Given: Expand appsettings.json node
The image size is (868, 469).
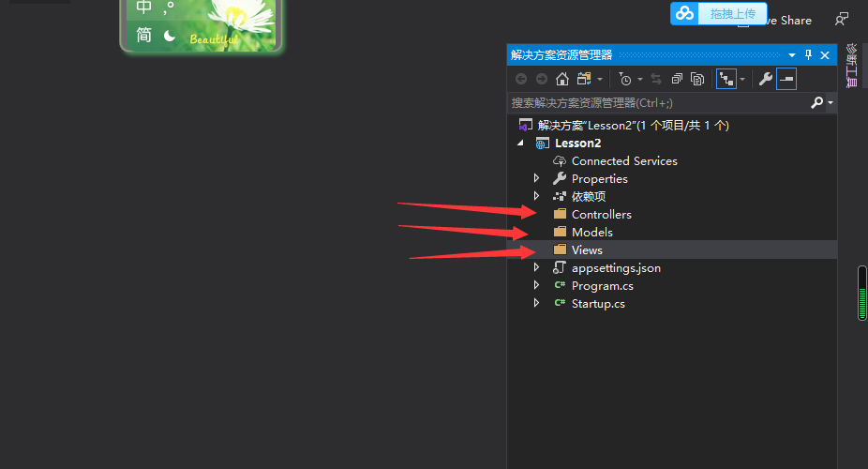Looking at the screenshot, I should 536,267.
